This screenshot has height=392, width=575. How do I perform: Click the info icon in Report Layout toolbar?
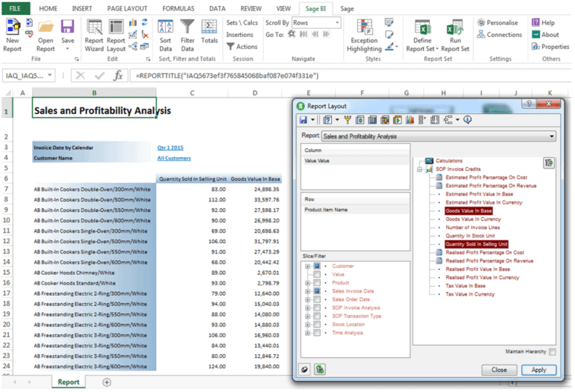tap(468, 120)
